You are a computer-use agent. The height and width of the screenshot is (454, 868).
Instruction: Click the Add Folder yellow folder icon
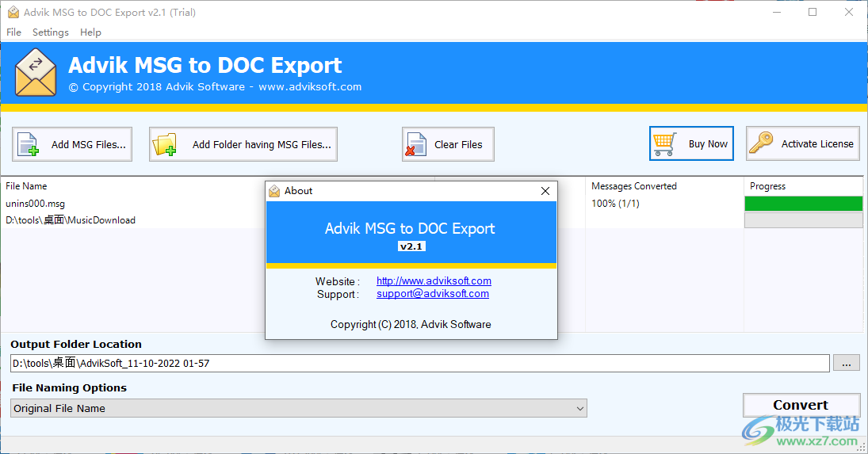click(x=164, y=144)
